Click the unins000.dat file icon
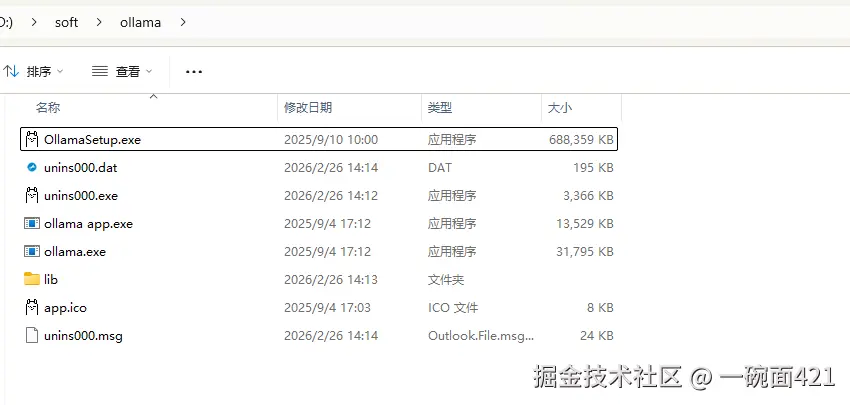 pos(32,168)
